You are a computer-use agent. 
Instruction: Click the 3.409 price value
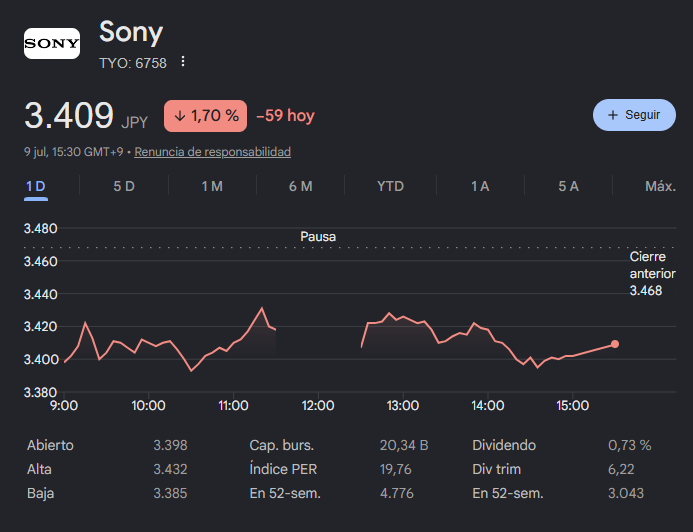[69, 116]
